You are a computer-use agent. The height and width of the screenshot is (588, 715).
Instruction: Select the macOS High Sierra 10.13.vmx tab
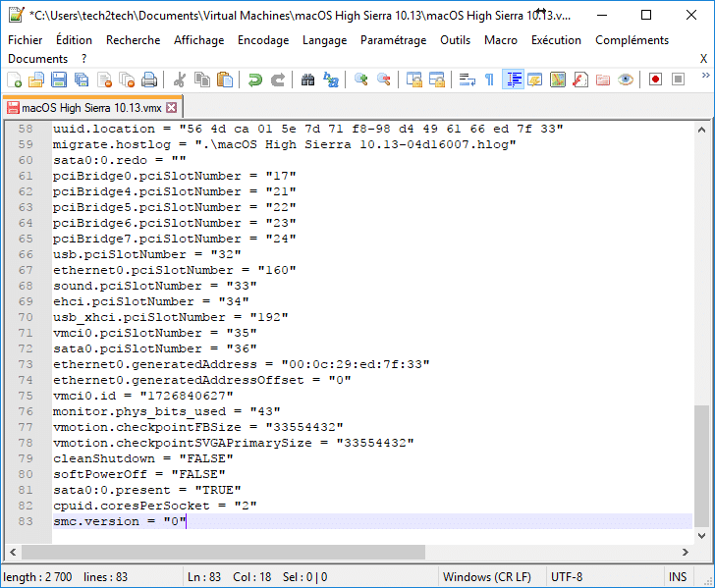91,108
